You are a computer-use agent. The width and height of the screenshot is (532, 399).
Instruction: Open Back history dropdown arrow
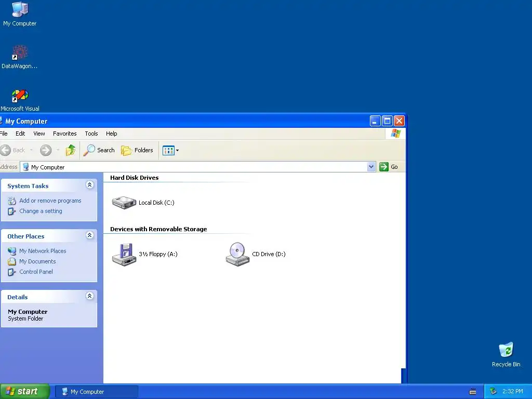click(x=32, y=150)
